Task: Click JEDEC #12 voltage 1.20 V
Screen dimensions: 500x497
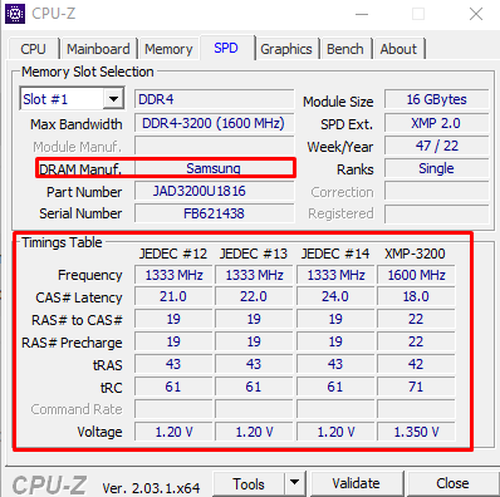Action: [173, 432]
